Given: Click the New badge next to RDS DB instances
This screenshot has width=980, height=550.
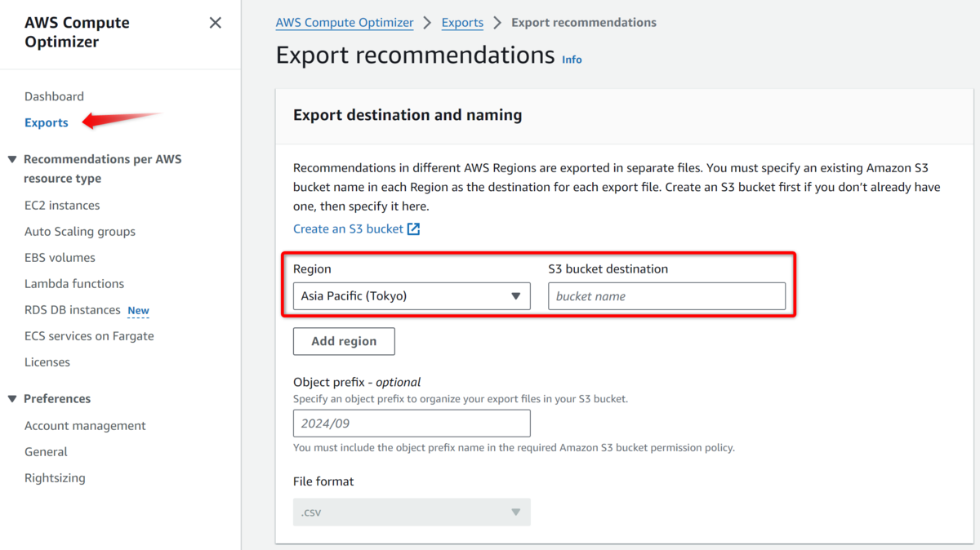Looking at the screenshot, I should (138, 311).
